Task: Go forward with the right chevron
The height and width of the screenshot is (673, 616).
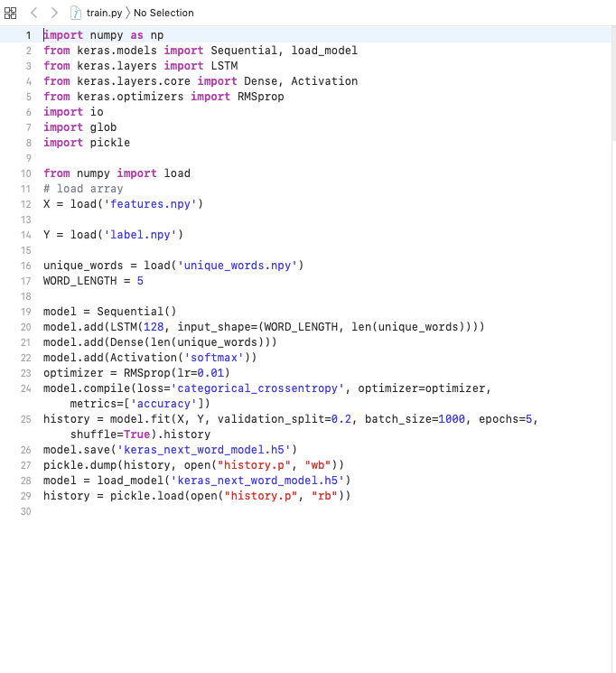Action: (54, 13)
